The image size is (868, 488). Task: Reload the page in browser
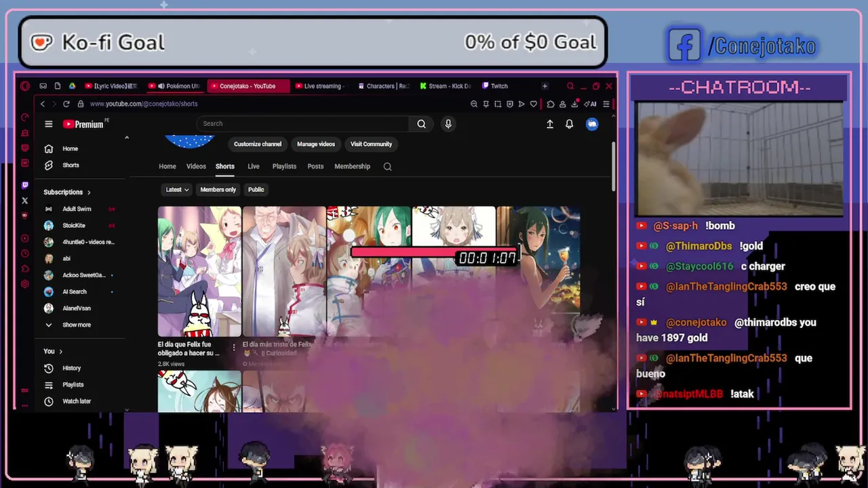(x=66, y=104)
